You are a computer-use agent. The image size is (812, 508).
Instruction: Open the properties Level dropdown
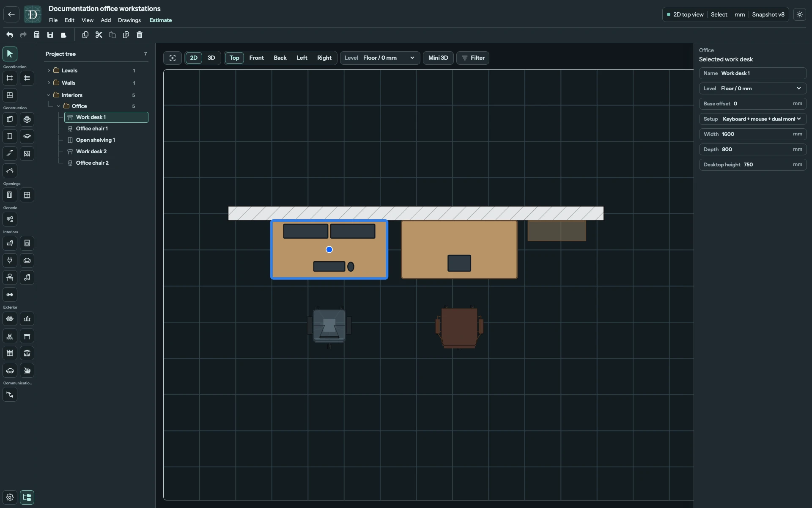pyautogui.click(x=752, y=88)
